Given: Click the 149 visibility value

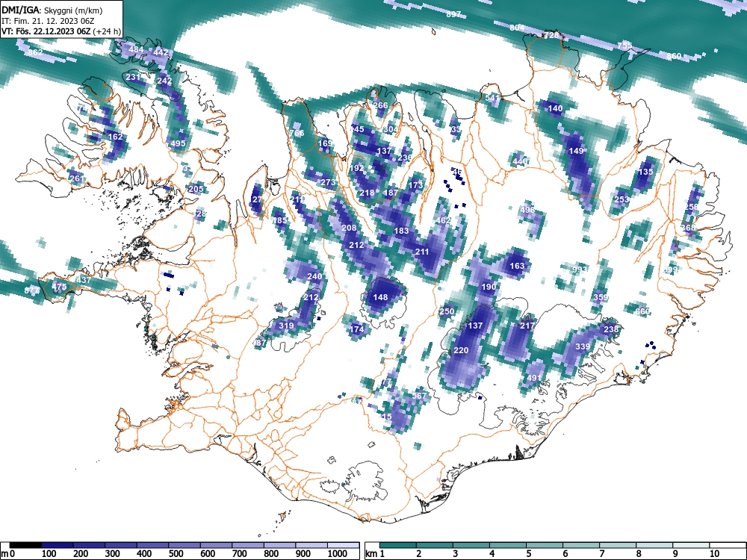Looking at the screenshot, I should (576, 151).
